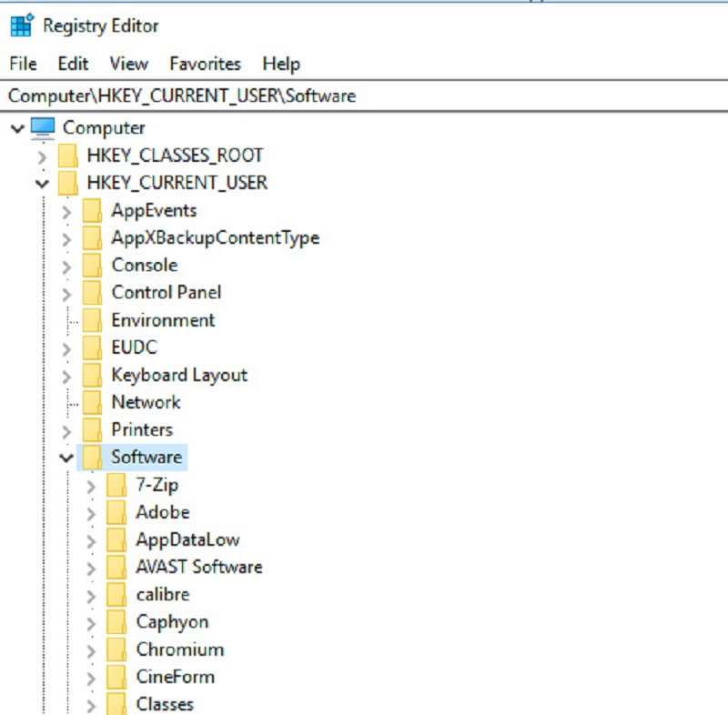Expand the CineForm key
The height and width of the screenshot is (715, 728).
(x=91, y=679)
